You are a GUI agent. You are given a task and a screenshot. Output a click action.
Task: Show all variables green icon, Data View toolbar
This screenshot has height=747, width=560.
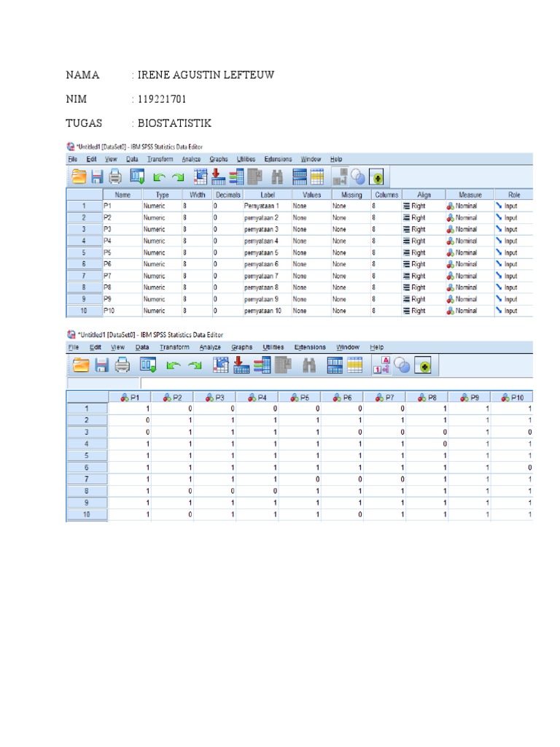click(x=423, y=366)
